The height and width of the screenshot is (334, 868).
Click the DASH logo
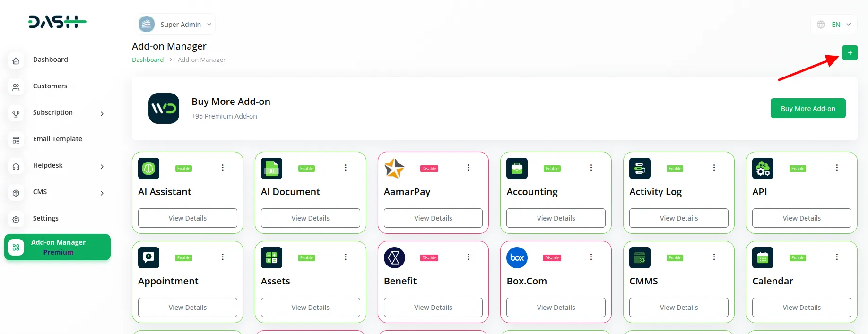(x=57, y=22)
